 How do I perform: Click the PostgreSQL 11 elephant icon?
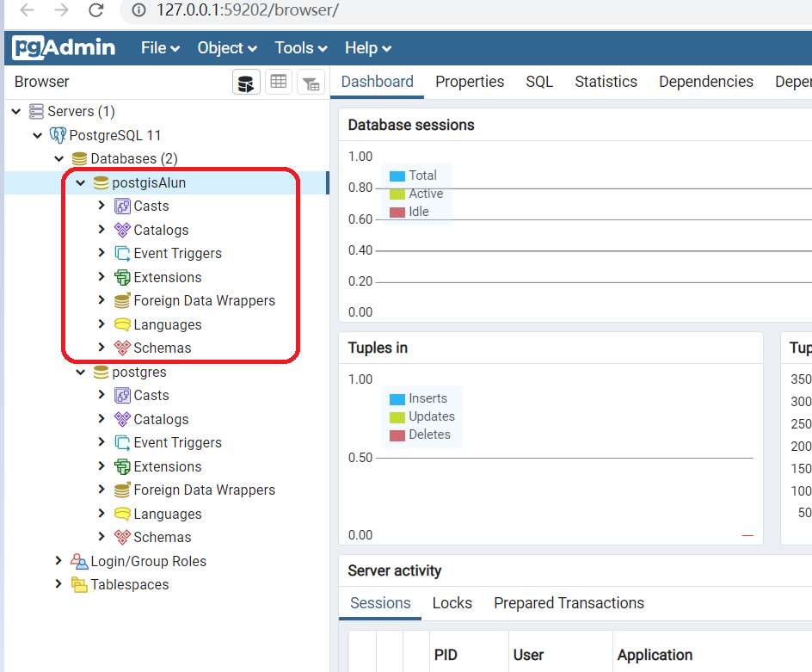click(x=58, y=135)
